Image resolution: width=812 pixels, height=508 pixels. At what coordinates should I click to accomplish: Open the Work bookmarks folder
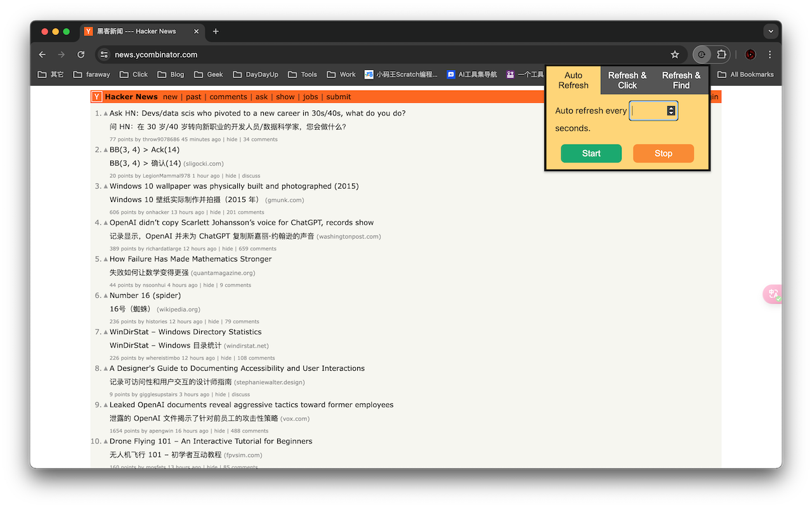point(341,74)
